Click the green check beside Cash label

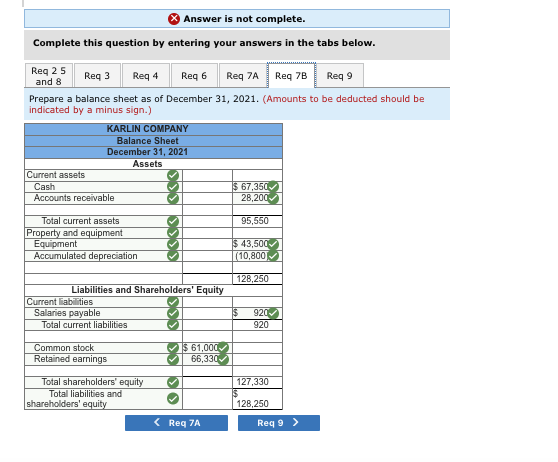pyautogui.click(x=173, y=187)
